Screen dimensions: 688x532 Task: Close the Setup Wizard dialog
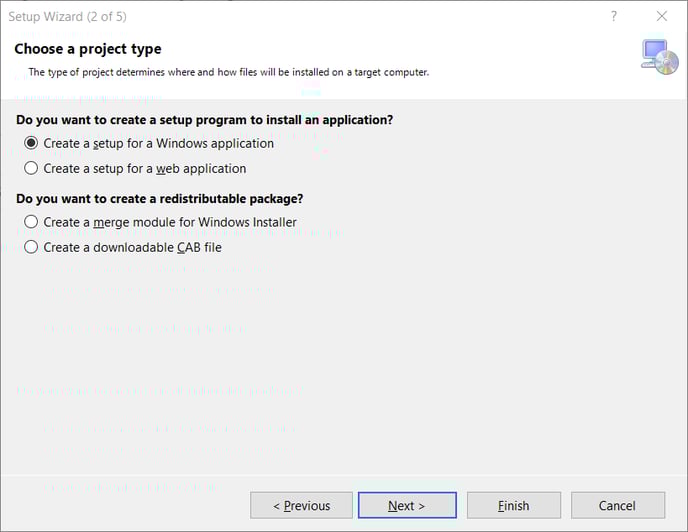[662, 16]
